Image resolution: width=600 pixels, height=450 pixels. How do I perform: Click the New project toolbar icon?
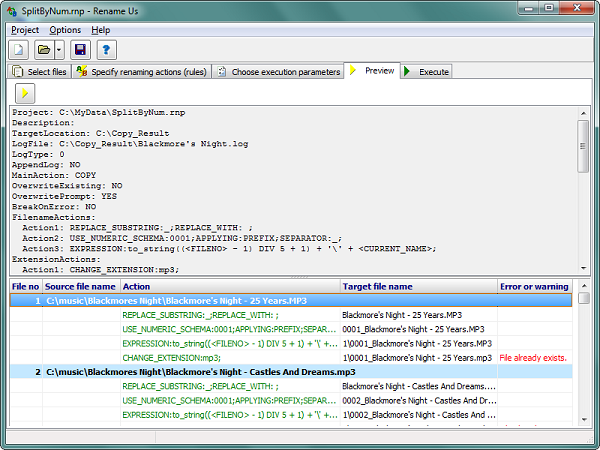[18, 50]
